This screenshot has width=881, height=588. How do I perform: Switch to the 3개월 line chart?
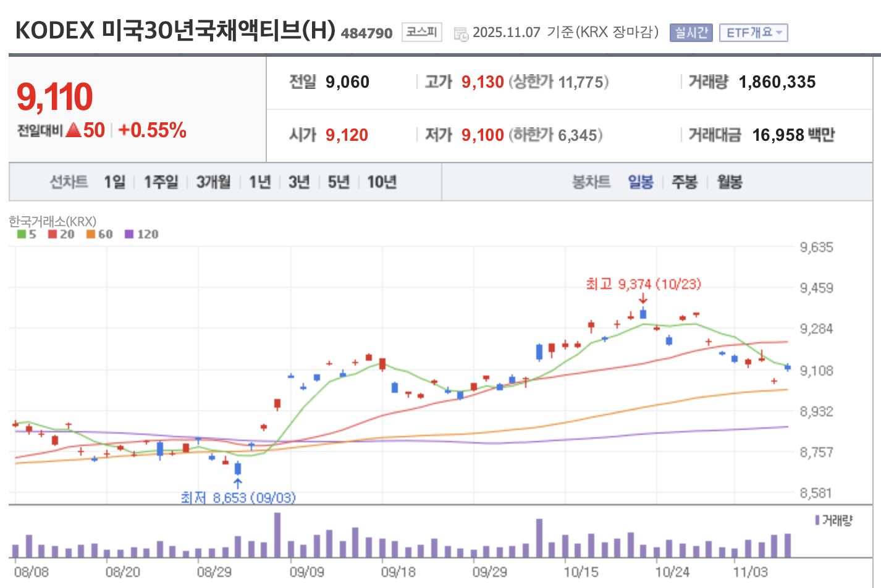(213, 182)
